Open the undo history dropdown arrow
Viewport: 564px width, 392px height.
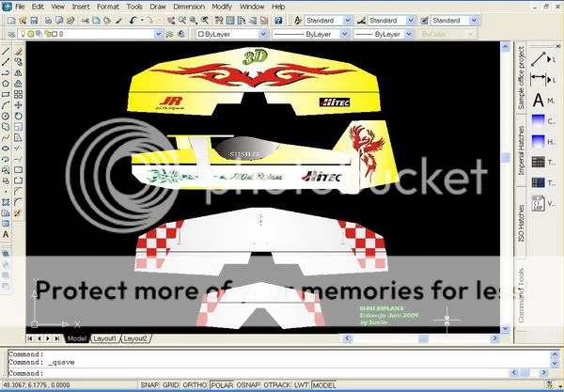(x=142, y=21)
